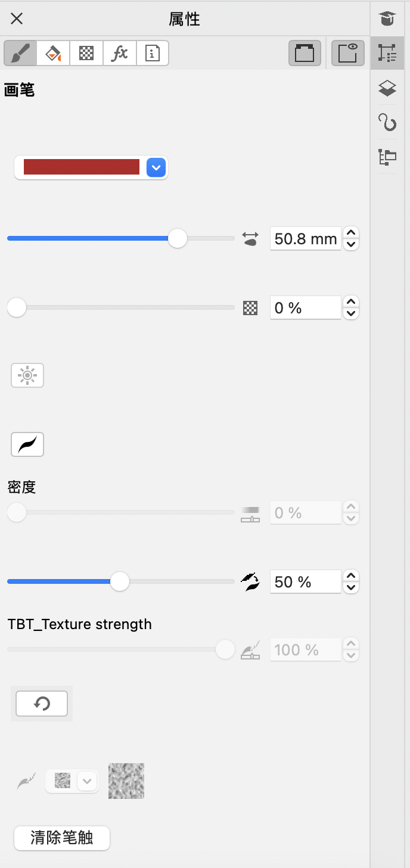Click the red color swatch
This screenshot has height=868, width=410.
82,167
